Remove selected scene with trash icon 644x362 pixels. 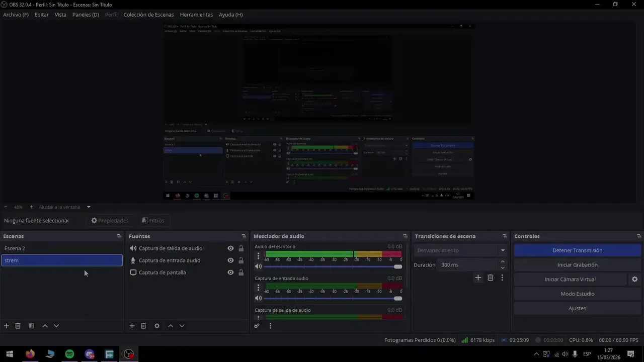tap(18, 326)
